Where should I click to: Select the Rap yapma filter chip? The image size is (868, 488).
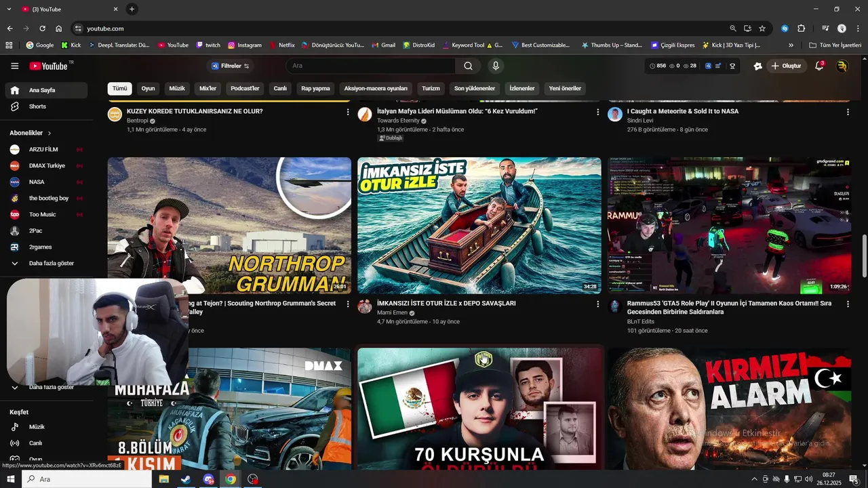(315, 89)
